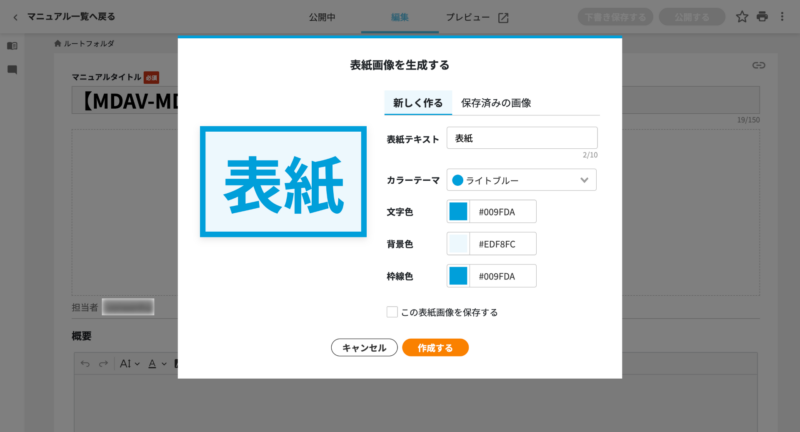This screenshot has width=800, height=432.
Task: Toggle the sidebar panel icon at left
Action: pos(12,46)
